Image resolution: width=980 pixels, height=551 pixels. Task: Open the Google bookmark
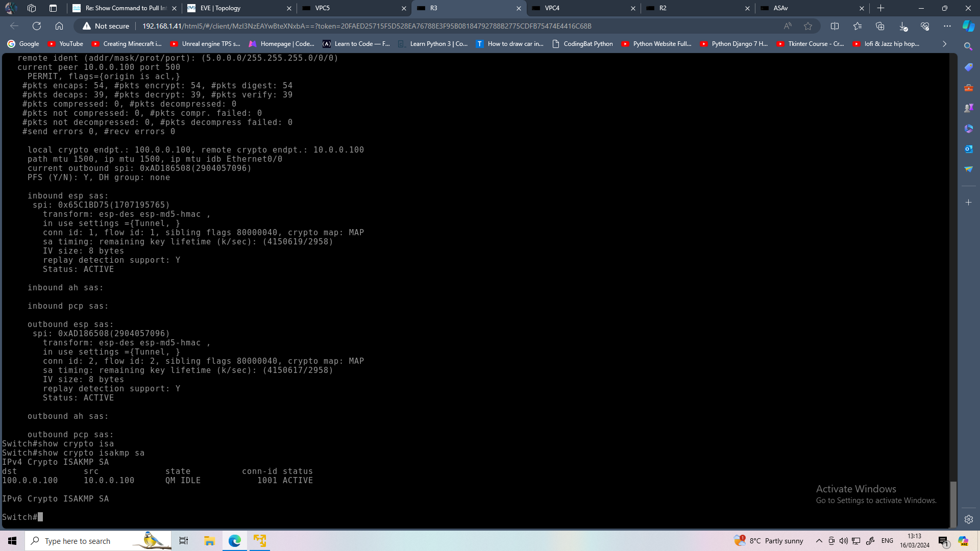click(23, 44)
